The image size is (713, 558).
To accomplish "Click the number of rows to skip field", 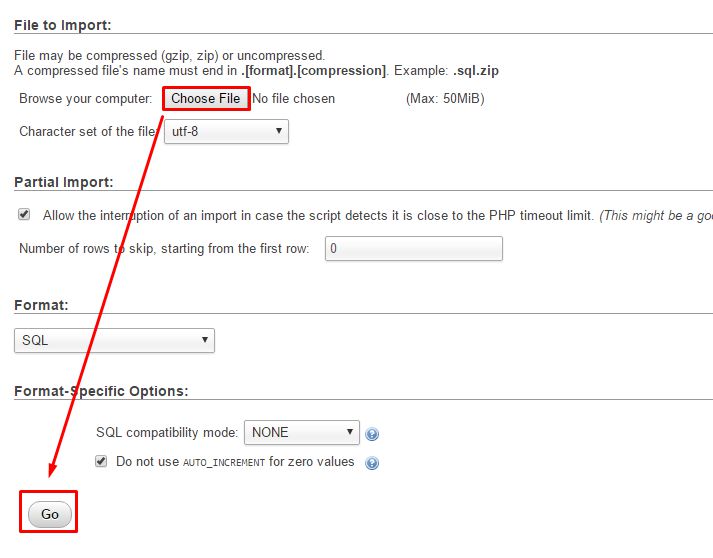I will 414,248.
